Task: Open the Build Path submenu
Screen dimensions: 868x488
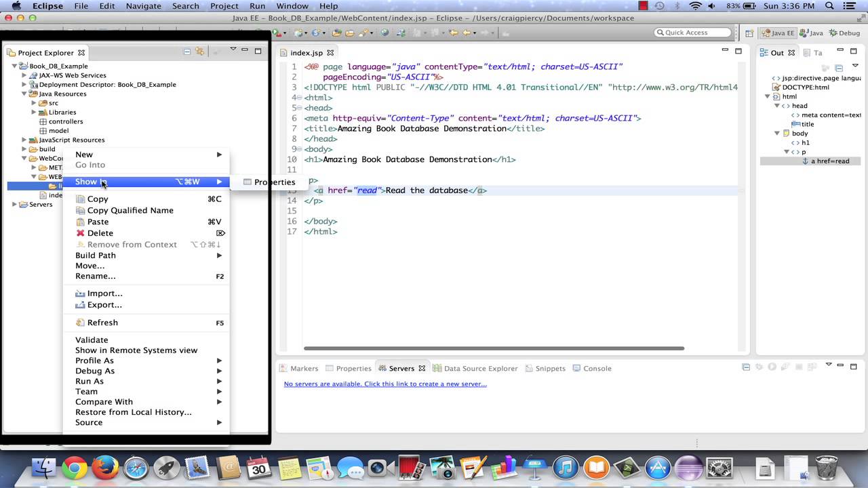Action: pyautogui.click(x=146, y=256)
